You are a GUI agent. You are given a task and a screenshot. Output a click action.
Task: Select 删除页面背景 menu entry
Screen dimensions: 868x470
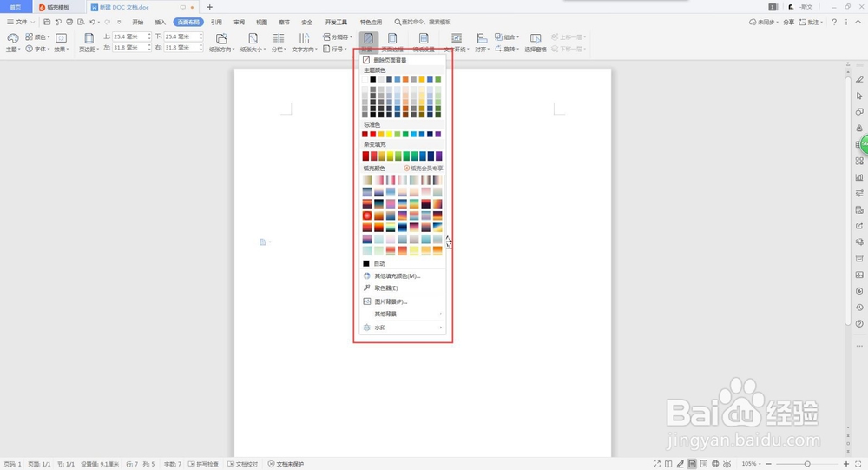[403, 60]
